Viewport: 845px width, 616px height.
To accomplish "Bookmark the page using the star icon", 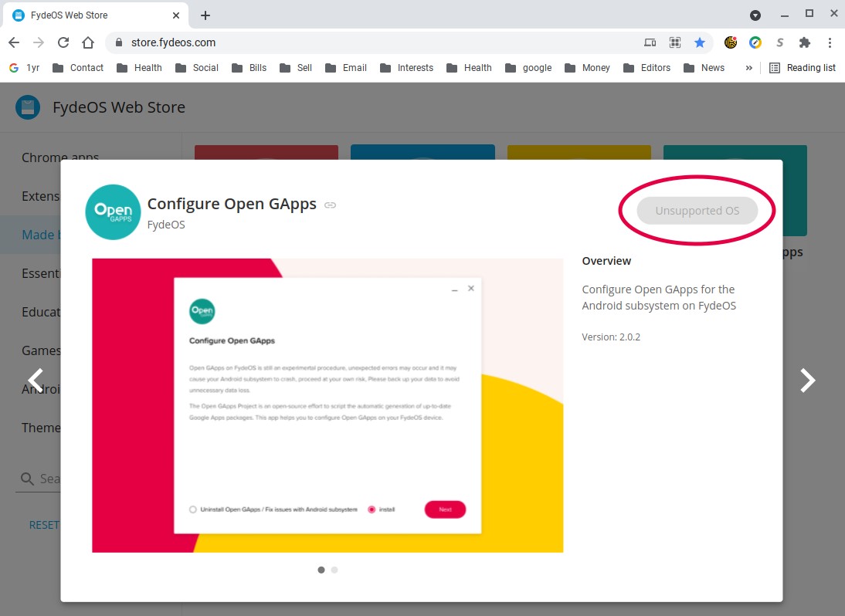I will [x=701, y=42].
